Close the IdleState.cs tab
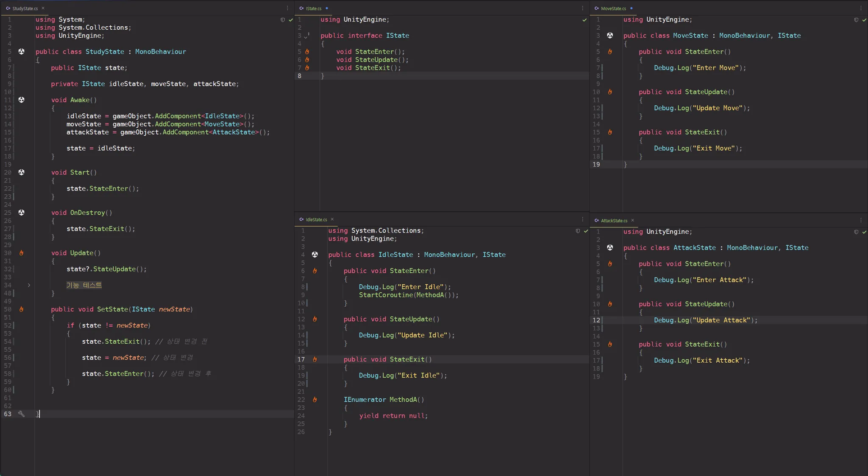 [332, 219]
